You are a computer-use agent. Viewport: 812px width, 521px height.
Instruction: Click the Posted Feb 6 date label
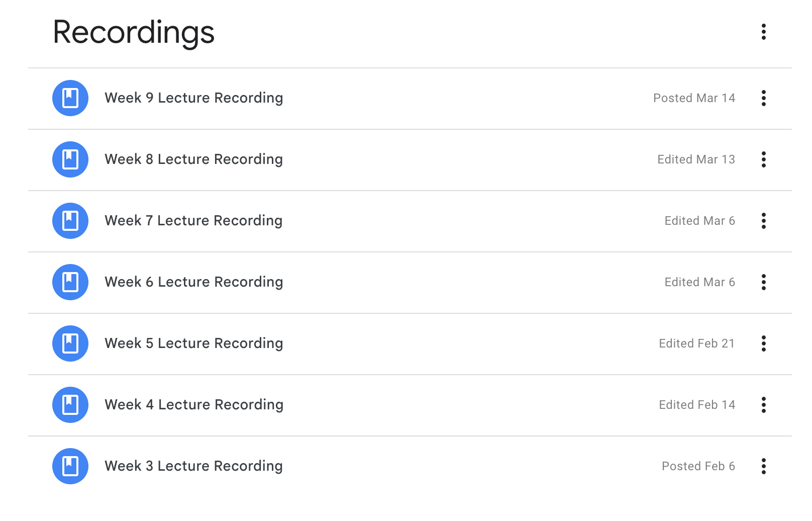coord(698,466)
